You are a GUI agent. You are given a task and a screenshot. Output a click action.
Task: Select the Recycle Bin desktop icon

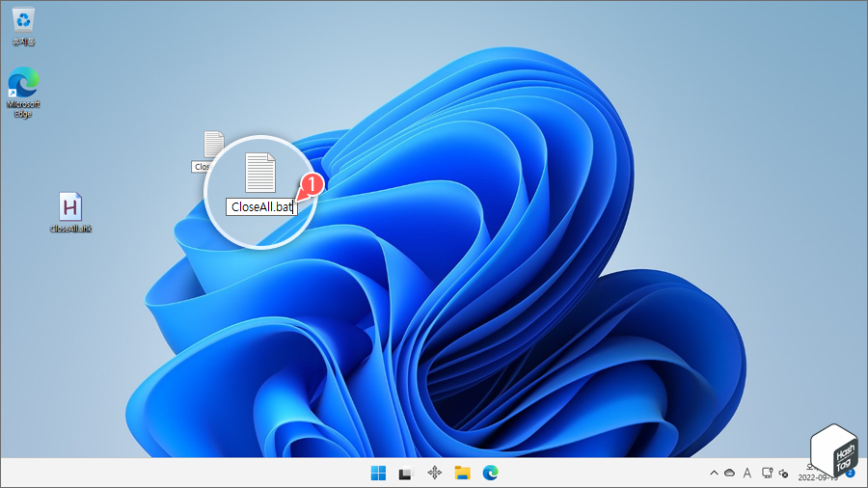click(x=23, y=26)
